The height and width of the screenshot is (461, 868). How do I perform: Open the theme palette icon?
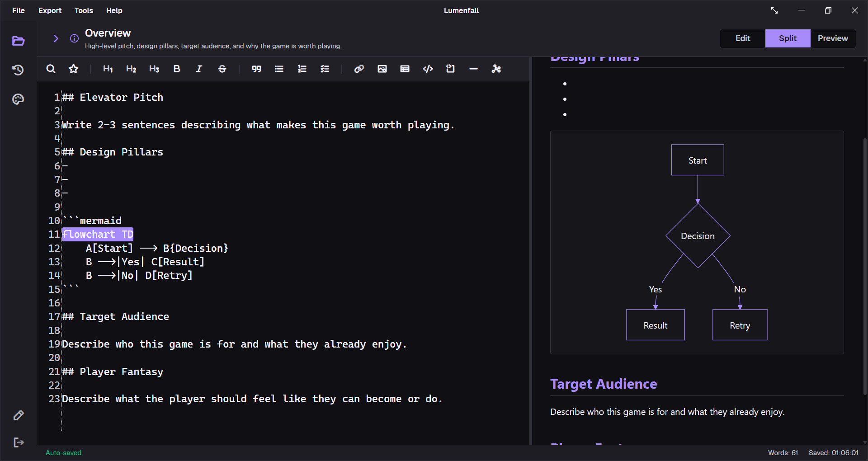[x=18, y=99]
